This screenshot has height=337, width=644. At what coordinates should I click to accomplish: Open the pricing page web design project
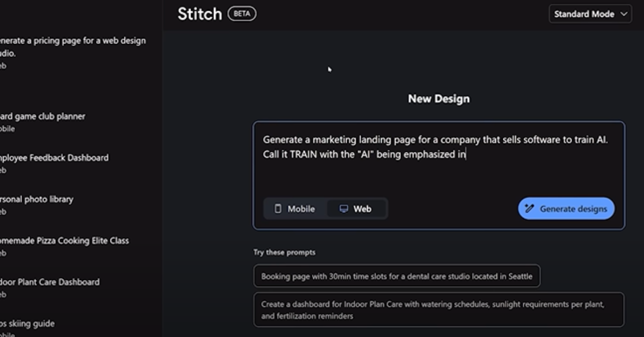[72, 47]
